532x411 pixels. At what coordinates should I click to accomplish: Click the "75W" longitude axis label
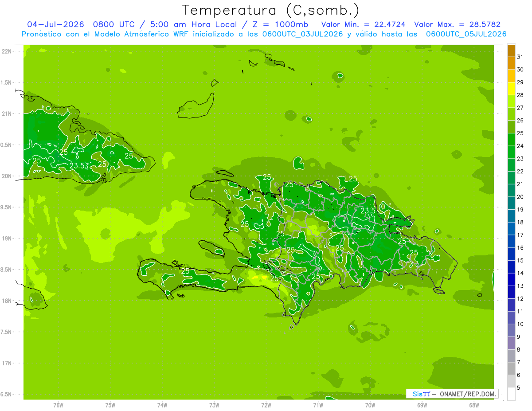click(110, 405)
